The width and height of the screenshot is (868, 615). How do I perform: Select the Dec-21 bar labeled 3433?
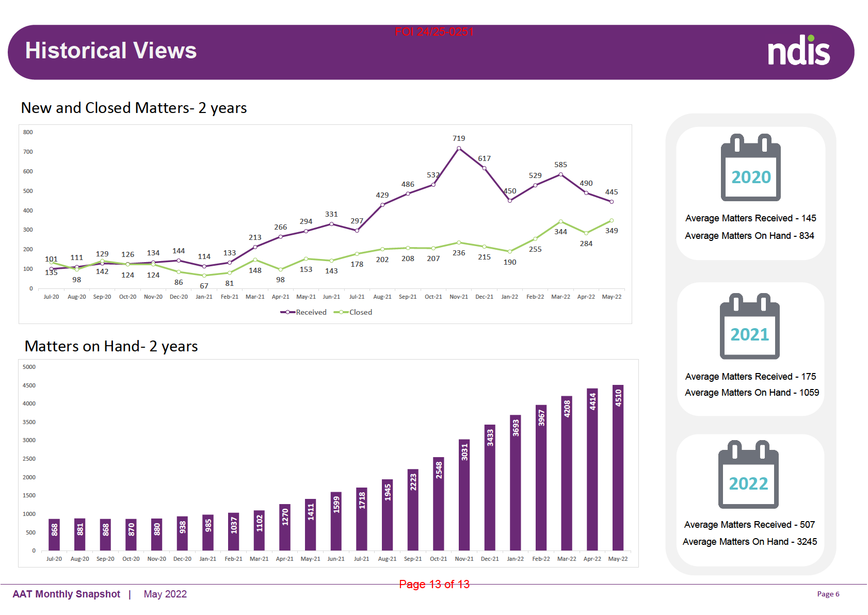(x=490, y=488)
